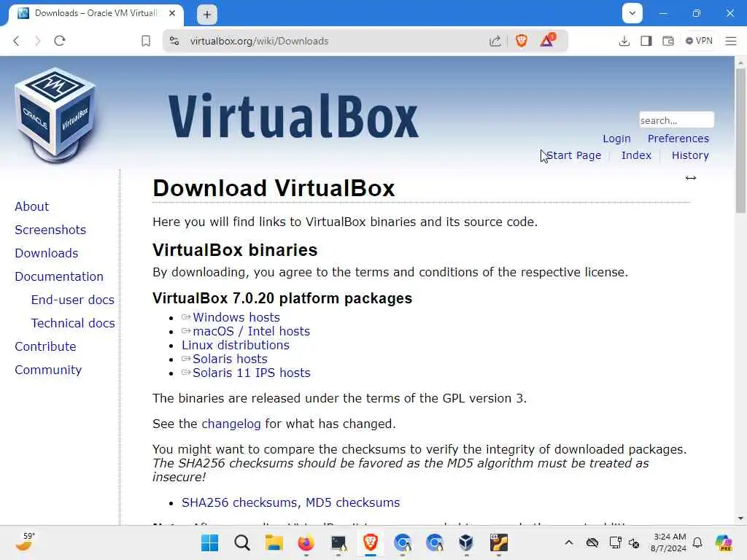Viewport: 747px width, 560px height.
Task: Open a new tab with the plus button
Action: (x=207, y=15)
